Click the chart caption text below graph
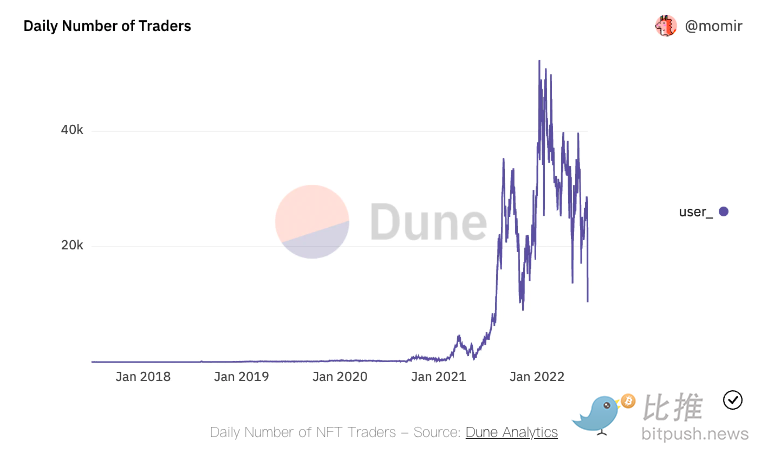 tap(335, 432)
